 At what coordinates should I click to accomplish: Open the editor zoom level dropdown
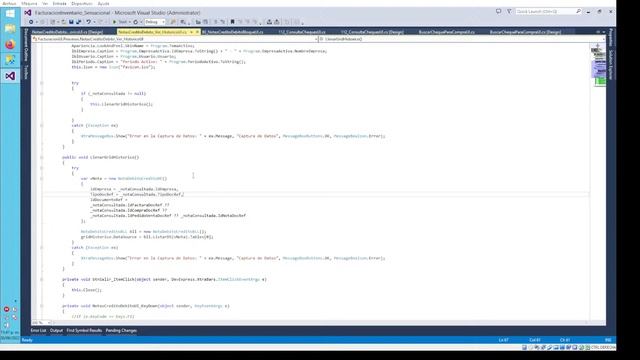pyautogui.click(x=41, y=322)
